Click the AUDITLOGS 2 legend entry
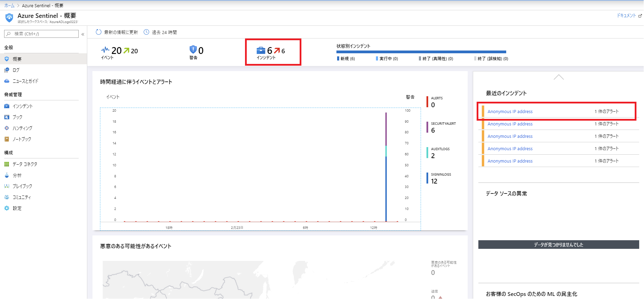The width and height of the screenshot is (644, 299). (x=438, y=153)
